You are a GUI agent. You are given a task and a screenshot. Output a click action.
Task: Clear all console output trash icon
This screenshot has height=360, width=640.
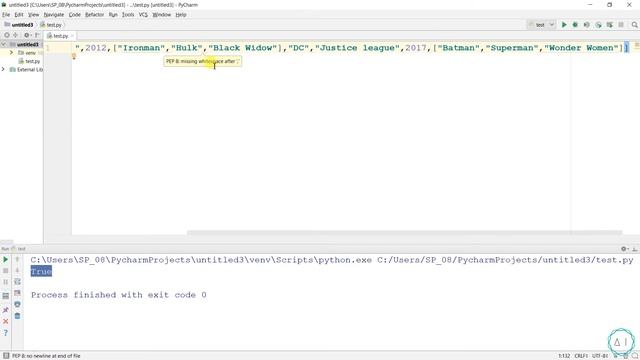[17, 316]
